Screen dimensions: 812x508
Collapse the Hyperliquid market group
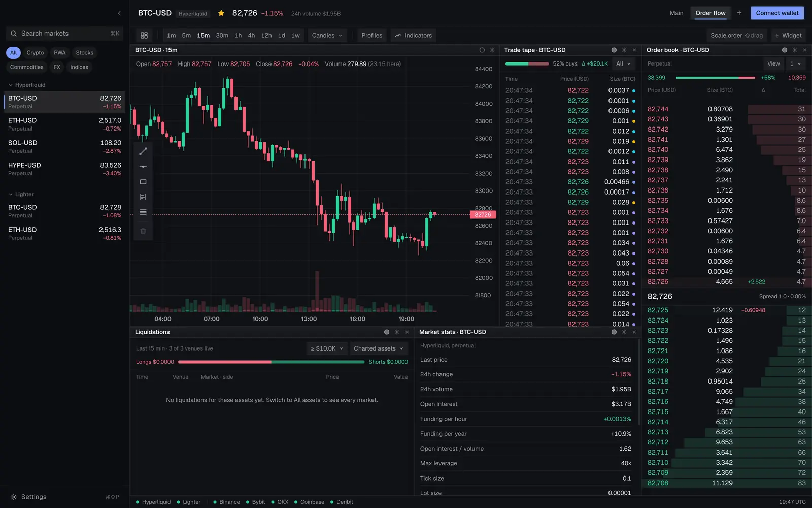(27, 85)
